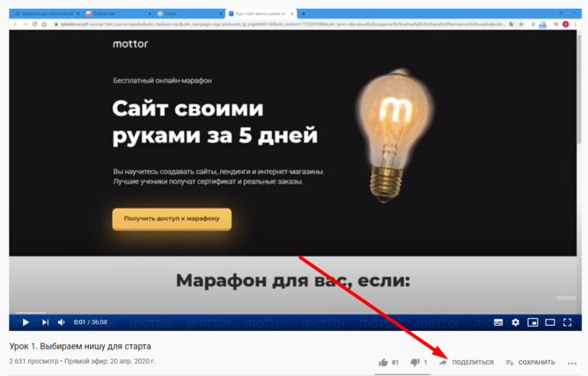This screenshot has height=376, width=588.
Task: Click the yellow Получить доступ к марафону button
Action: tap(172, 218)
